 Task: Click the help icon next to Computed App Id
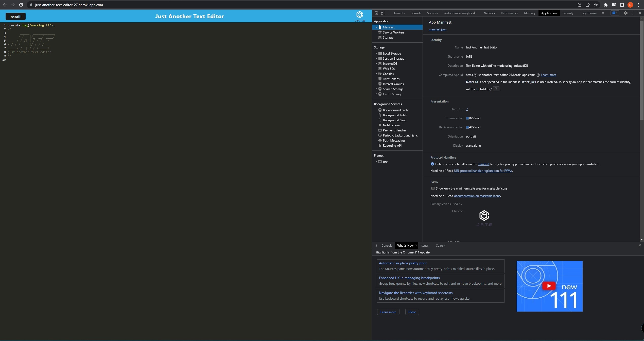click(x=538, y=75)
